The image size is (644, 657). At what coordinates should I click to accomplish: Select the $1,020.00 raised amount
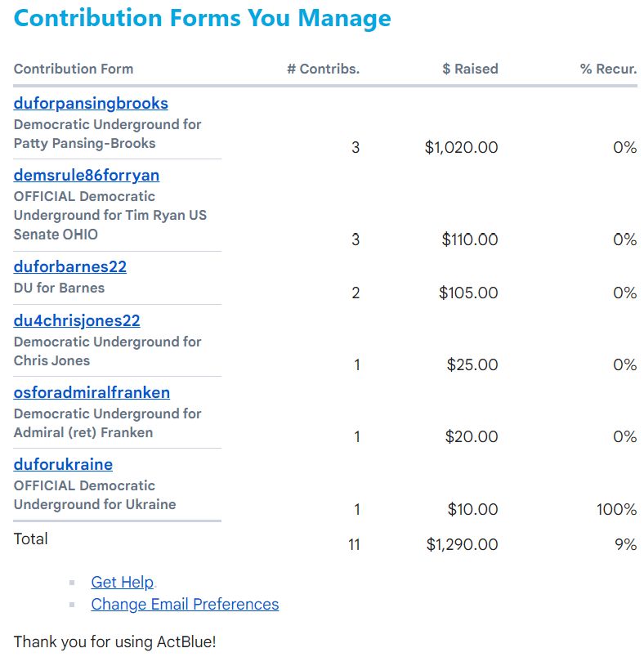(x=461, y=147)
